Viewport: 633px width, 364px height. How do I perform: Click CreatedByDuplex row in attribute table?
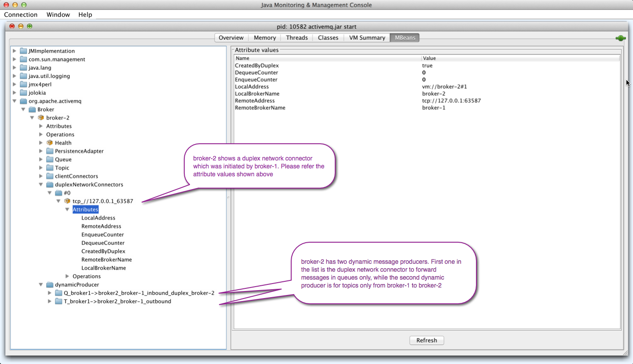click(427, 66)
